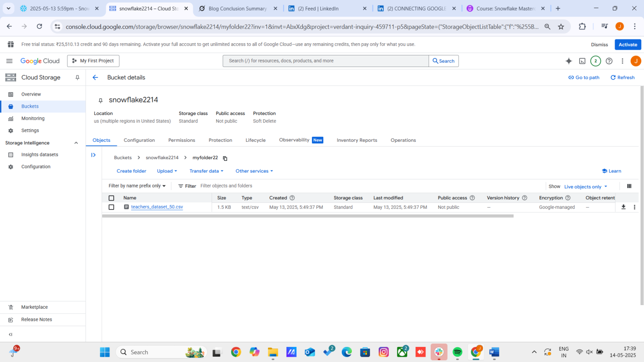This screenshot has width=644, height=362.
Task: Click the Activate button
Action: (x=628, y=45)
